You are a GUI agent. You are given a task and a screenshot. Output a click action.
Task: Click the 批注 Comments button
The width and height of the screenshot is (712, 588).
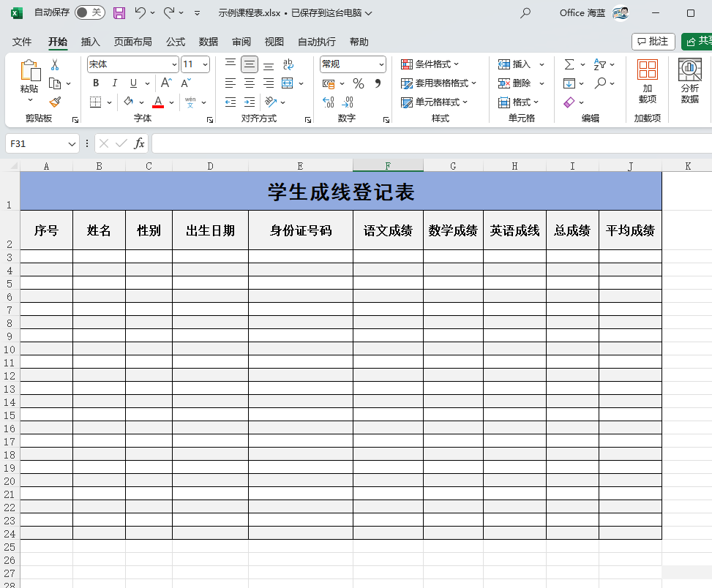pos(653,42)
